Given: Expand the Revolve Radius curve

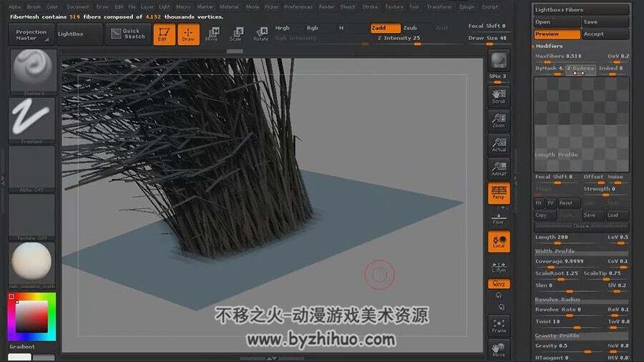Looking at the screenshot, I should coord(581,300).
